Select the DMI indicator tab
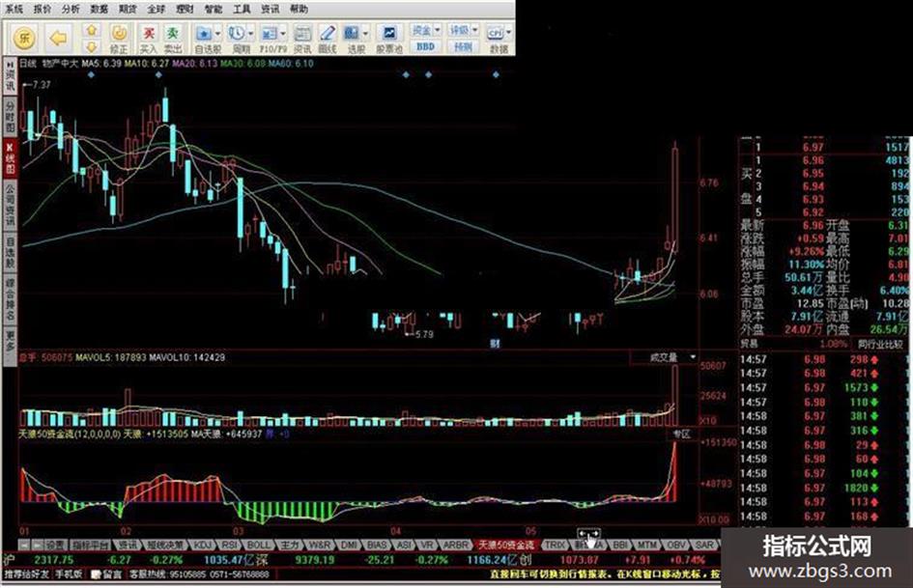Image resolution: width=913 pixels, height=588 pixels. pyautogui.click(x=349, y=545)
